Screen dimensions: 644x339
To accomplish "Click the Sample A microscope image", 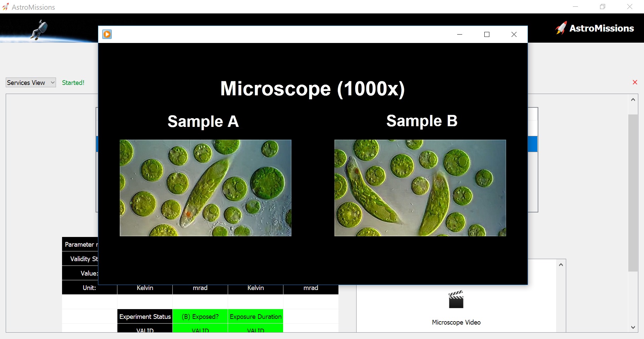I will (205, 188).
